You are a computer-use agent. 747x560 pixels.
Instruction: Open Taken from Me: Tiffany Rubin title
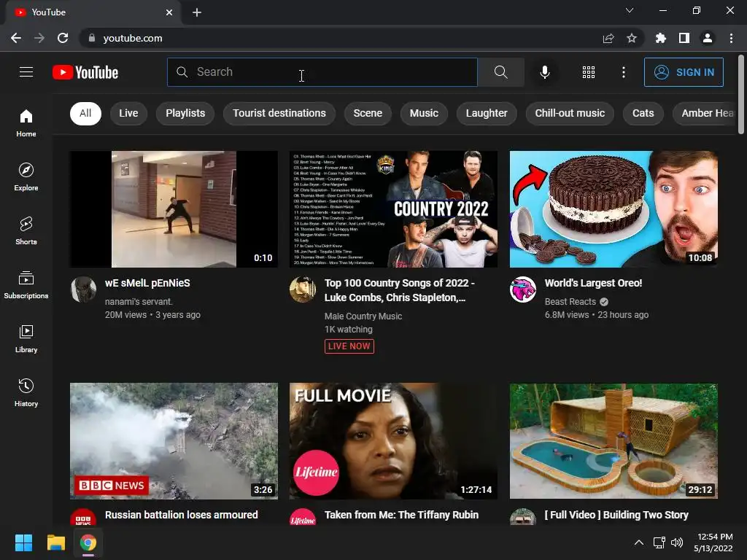point(401,515)
